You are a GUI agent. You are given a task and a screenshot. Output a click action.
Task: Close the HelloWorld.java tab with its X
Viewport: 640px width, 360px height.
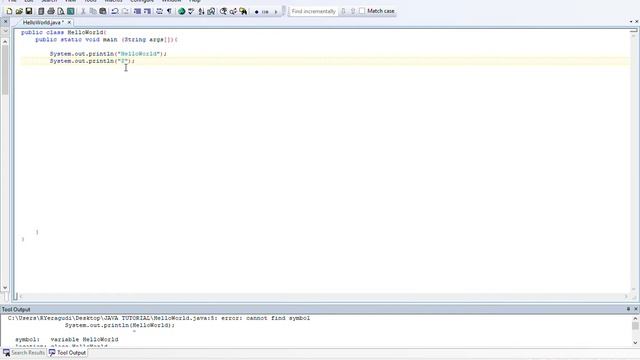(69, 22)
